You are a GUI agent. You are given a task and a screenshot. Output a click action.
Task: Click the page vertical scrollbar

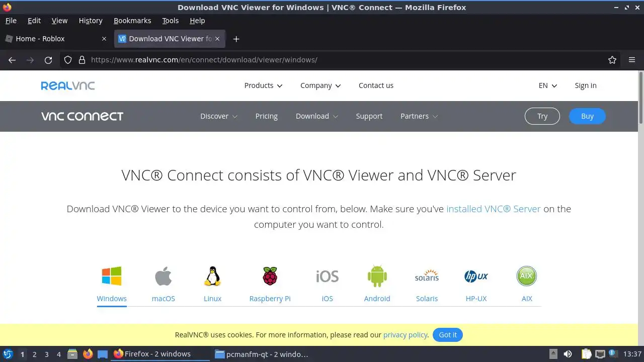641,98
